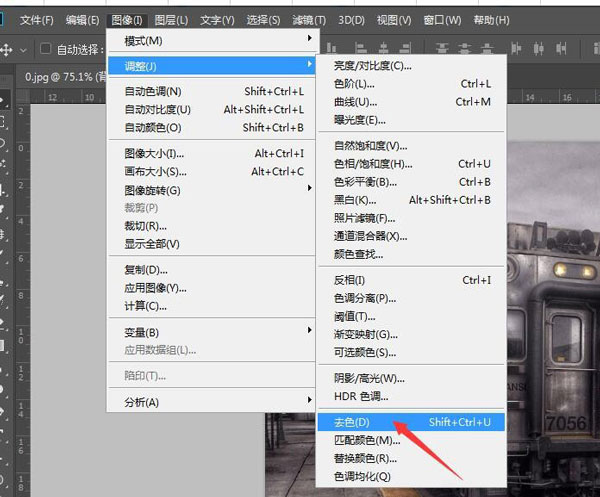Choose 自然饱和度(V)... adjustment
The image size is (600, 497).
411,146
